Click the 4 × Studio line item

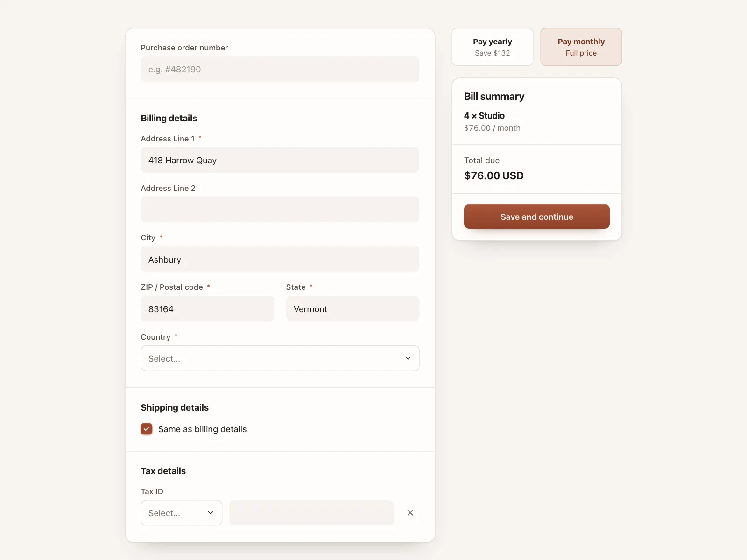[x=484, y=116]
